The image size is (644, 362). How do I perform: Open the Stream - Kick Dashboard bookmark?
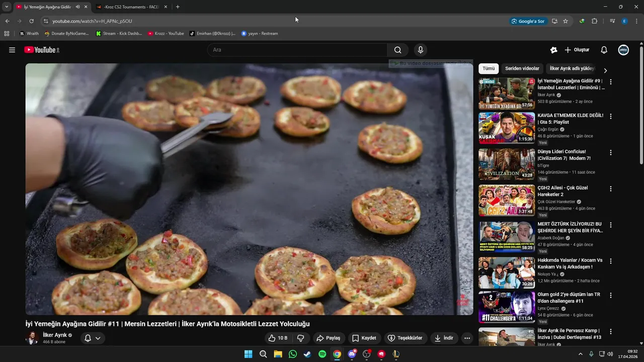pyautogui.click(x=119, y=34)
